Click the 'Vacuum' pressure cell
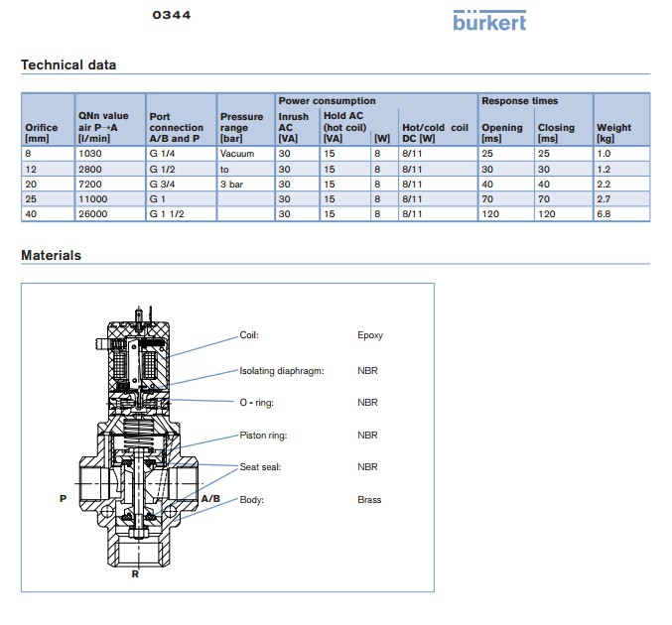The width and height of the screenshot is (672, 625). tap(237, 154)
